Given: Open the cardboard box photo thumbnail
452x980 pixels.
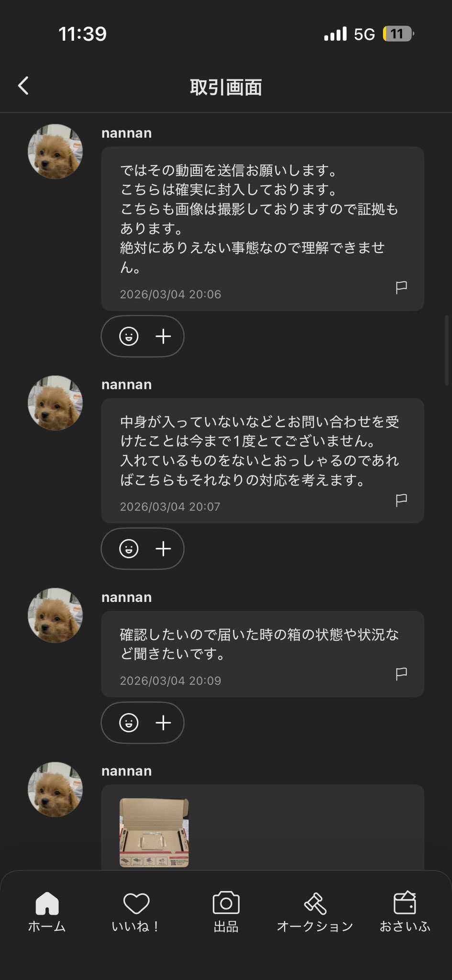Looking at the screenshot, I should [x=154, y=833].
